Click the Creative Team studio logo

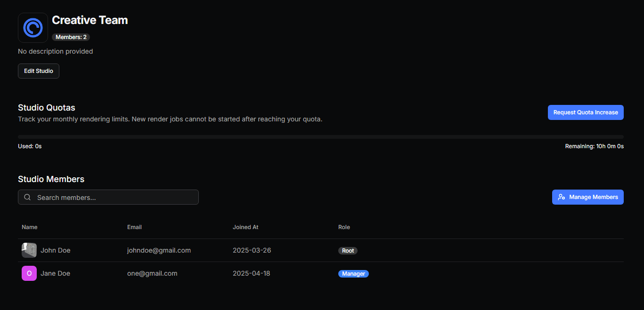point(33,28)
